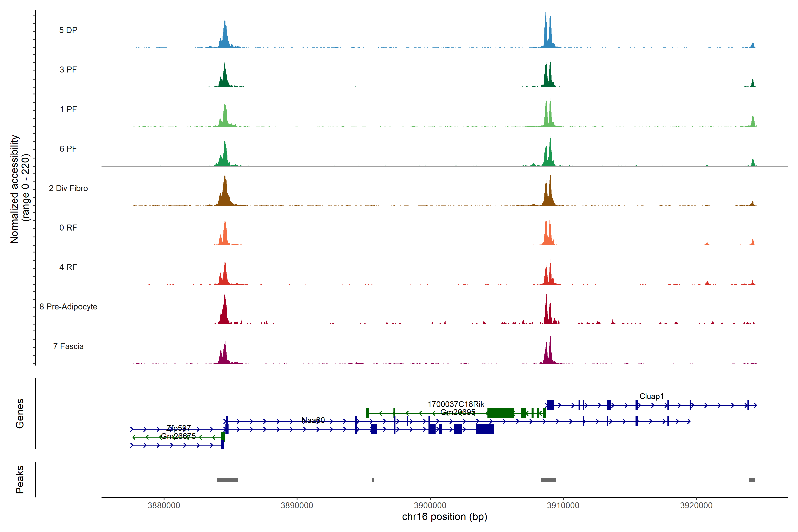Click the rightmost gray peak bar
Viewport: 798px width, 532px height.
click(x=752, y=480)
